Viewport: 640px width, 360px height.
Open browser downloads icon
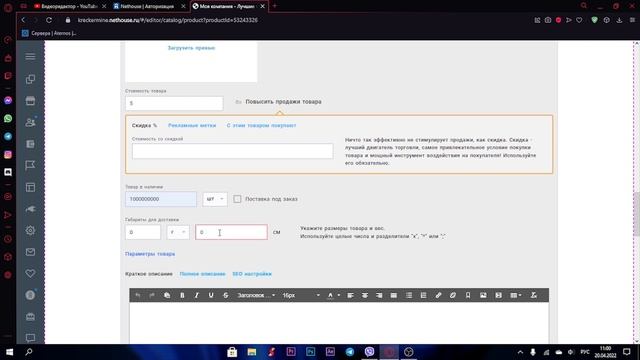[619, 20]
